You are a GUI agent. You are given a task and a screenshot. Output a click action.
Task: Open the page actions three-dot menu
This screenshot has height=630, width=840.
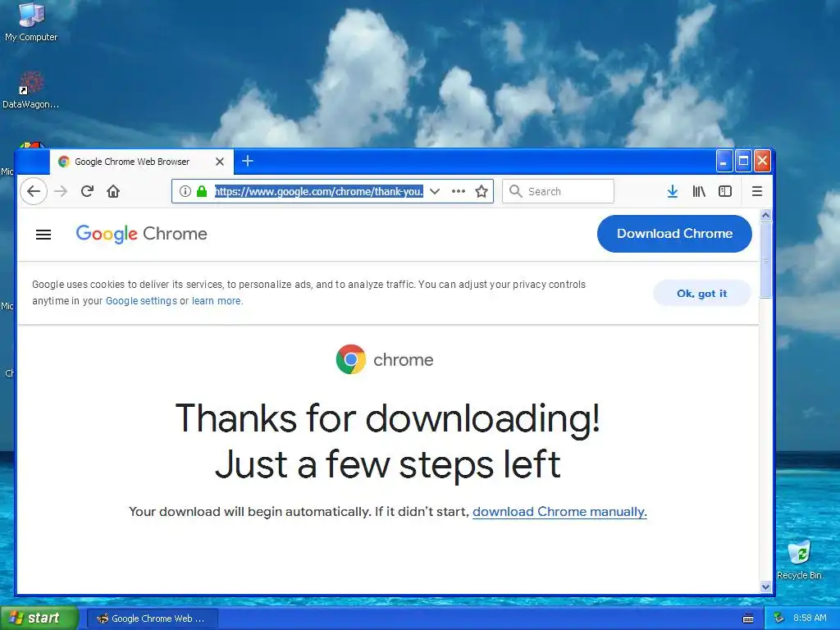pyautogui.click(x=459, y=191)
